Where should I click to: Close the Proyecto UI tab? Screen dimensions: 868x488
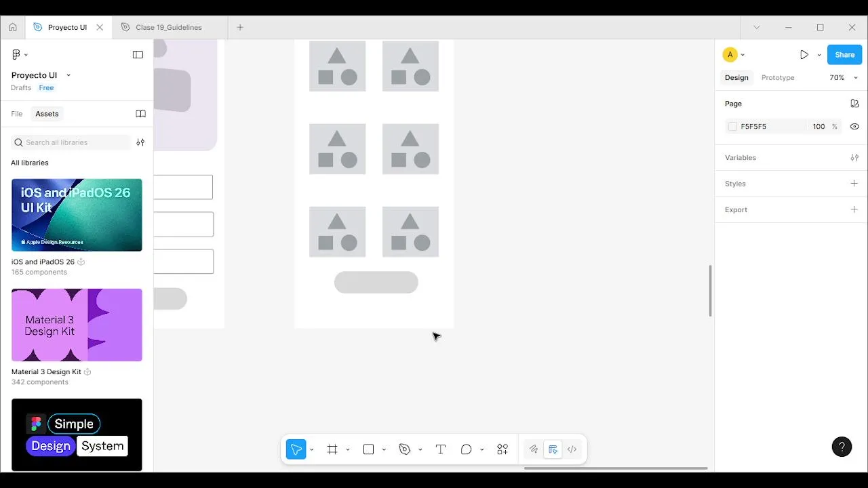[x=100, y=27]
